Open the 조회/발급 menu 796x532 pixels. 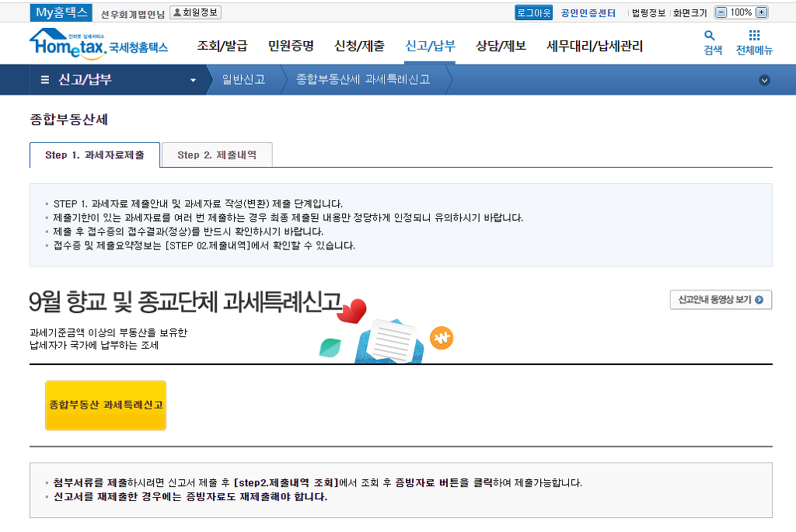(222, 46)
